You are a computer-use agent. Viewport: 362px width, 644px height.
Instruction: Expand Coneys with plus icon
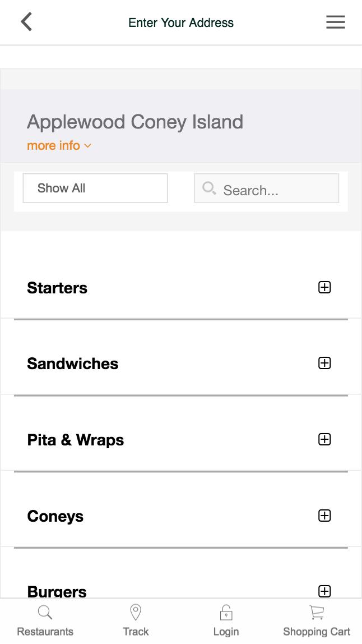(x=324, y=516)
